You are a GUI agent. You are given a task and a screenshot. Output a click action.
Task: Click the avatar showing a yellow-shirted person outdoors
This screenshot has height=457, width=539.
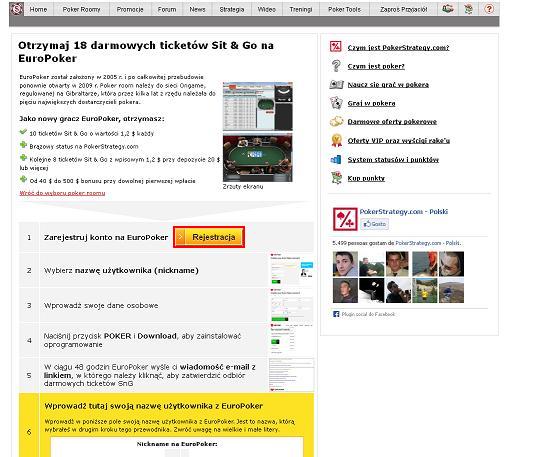pyautogui.click(x=425, y=291)
